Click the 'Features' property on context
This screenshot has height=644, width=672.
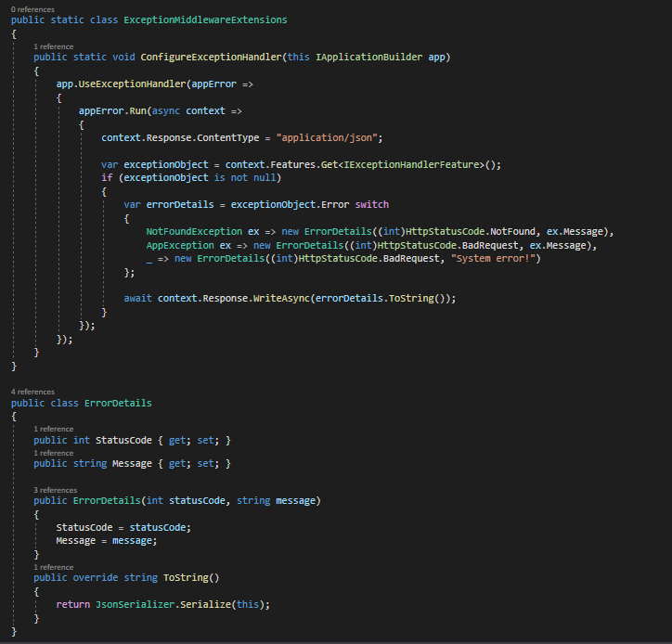click(292, 165)
